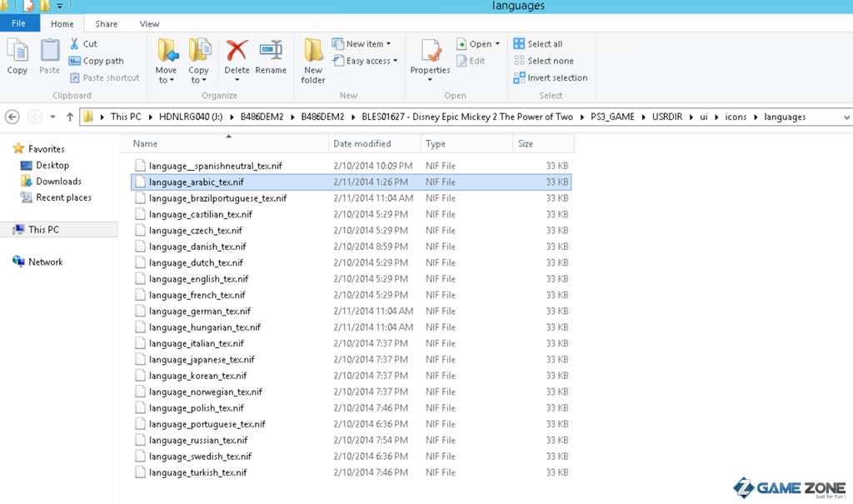
Task: Click the Copy icon in Clipboard group
Action: pyautogui.click(x=17, y=51)
